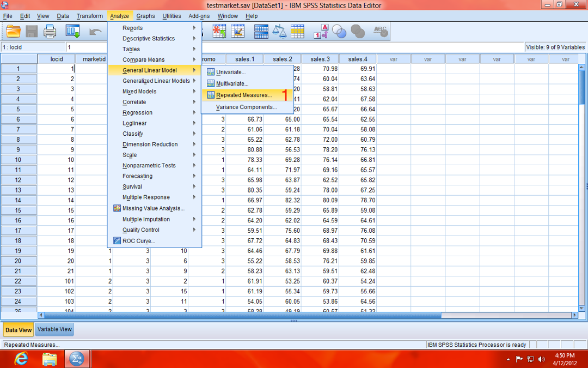Expand the Compare Means submenu
This screenshot has height=368, width=588.
click(x=154, y=59)
